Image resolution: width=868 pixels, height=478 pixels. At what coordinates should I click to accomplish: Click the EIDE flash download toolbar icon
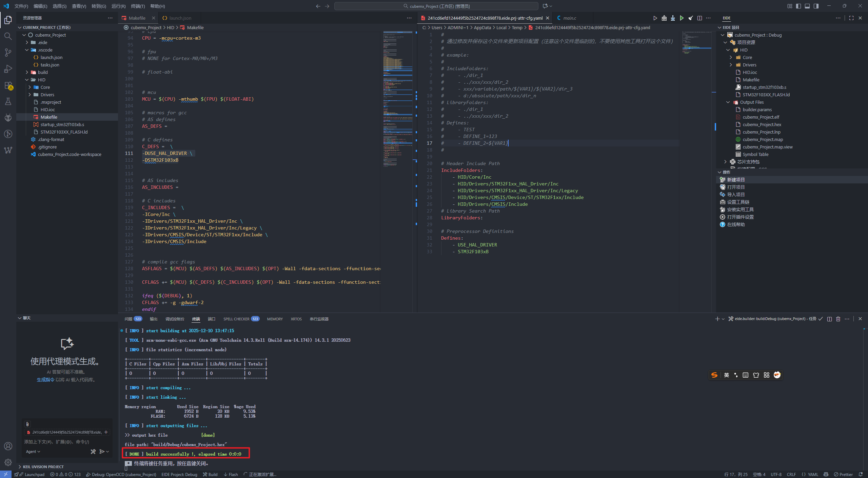pos(673,18)
